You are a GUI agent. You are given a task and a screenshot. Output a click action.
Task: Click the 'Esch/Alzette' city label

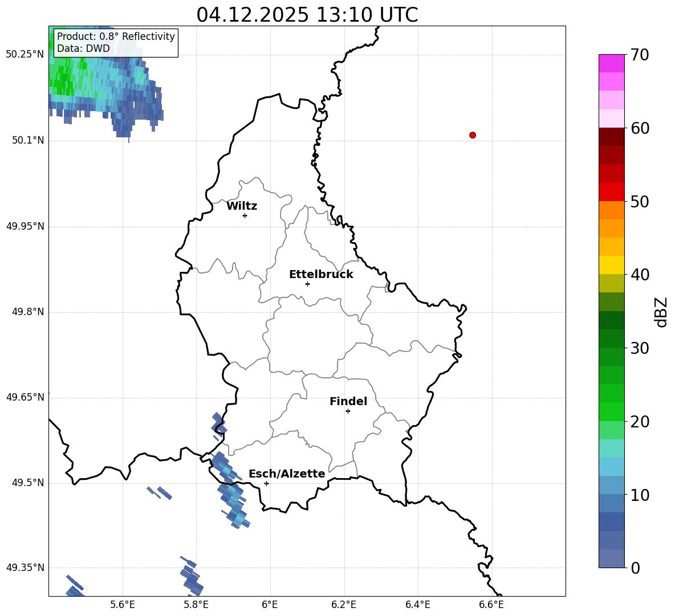point(287,474)
